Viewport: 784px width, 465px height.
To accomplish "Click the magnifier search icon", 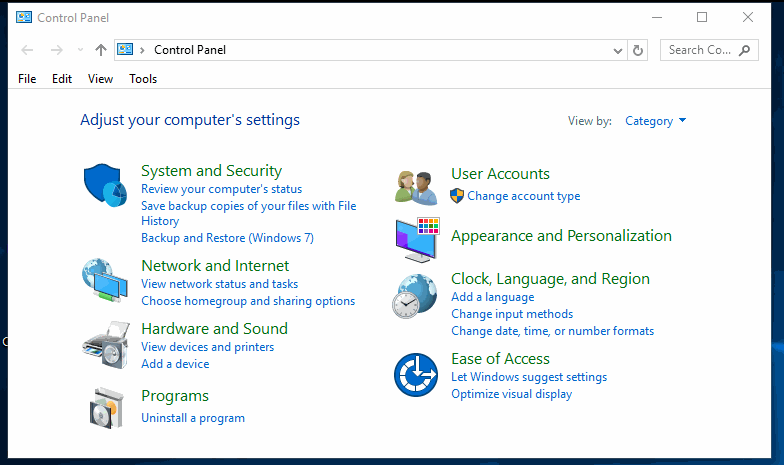I will (744, 50).
